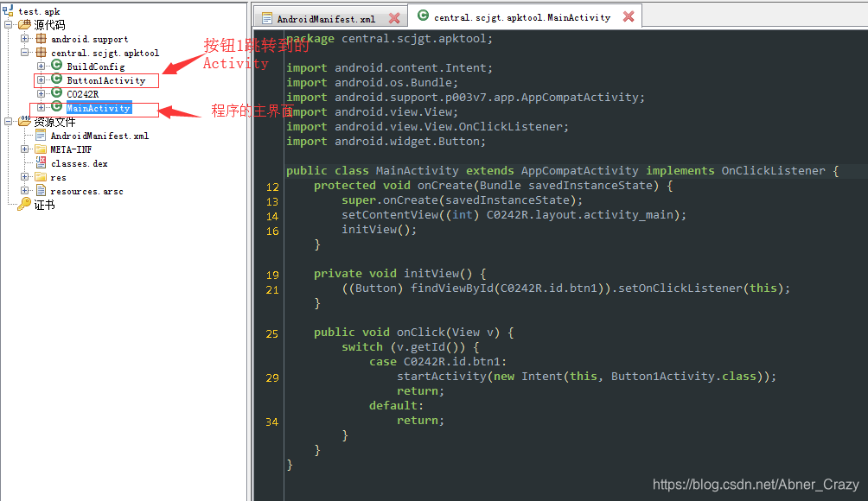The height and width of the screenshot is (501, 868).
Task: Click the source code folder icon
Action: click(x=24, y=25)
